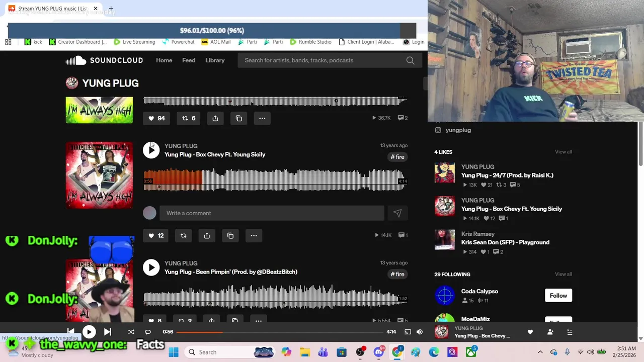This screenshot has height=362, width=644.
Task: Close the Stream YUNG PLUG music tab
Action: (95, 9)
